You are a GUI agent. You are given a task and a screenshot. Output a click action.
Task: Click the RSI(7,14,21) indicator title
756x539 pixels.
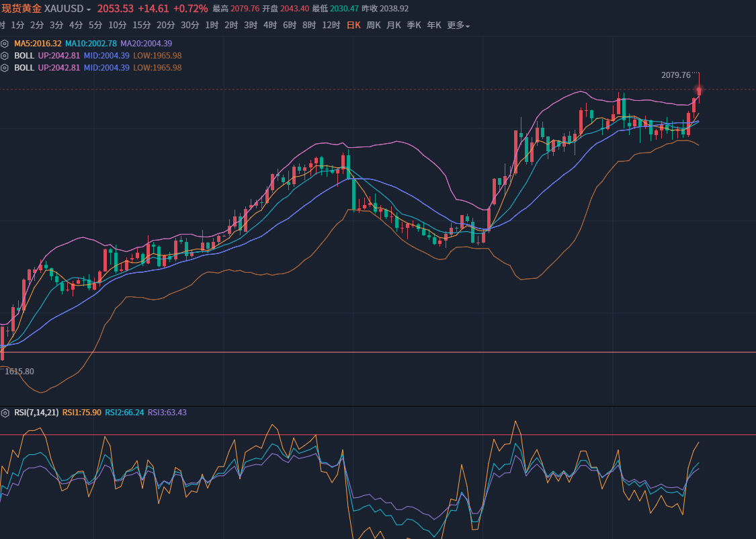[37, 413]
